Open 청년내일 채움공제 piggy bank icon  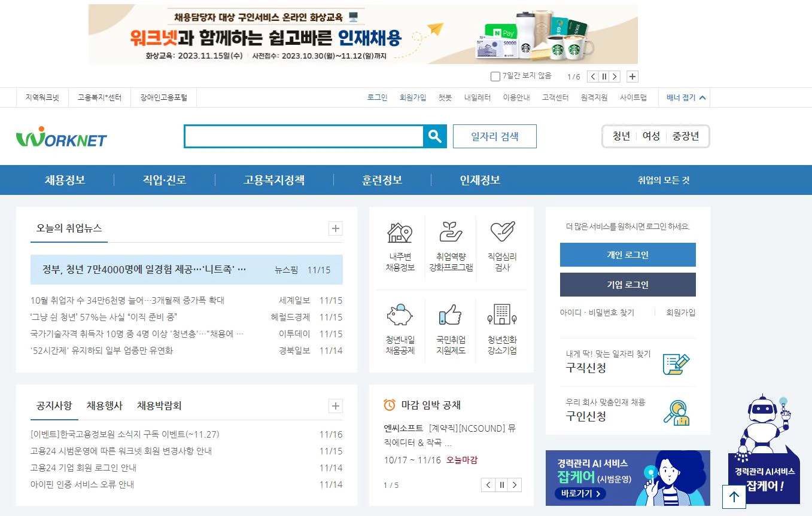400,315
